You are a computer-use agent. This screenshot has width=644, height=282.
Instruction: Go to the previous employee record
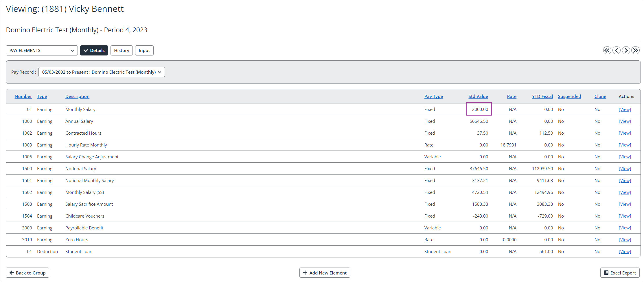pos(617,51)
